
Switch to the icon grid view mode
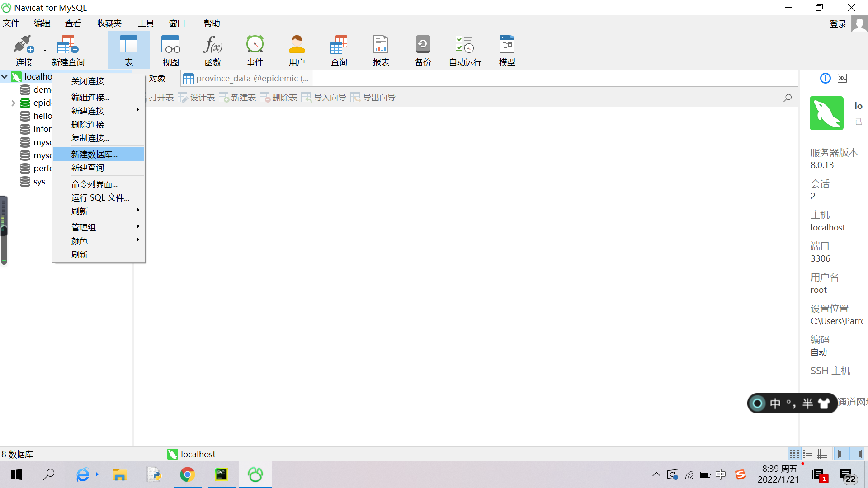tap(794, 454)
